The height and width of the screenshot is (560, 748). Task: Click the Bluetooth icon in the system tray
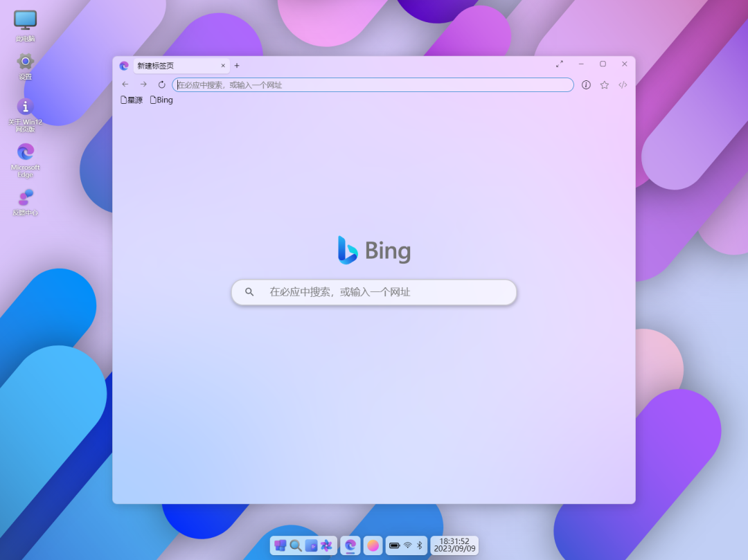pyautogui.click(x=419, y=545)
